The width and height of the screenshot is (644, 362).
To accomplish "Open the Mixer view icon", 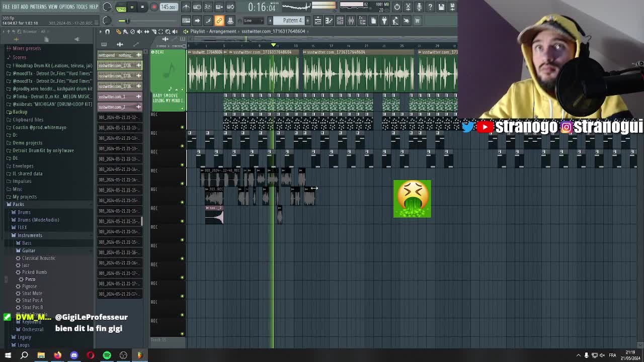I will pyautogui.click(x=351, y=21).
